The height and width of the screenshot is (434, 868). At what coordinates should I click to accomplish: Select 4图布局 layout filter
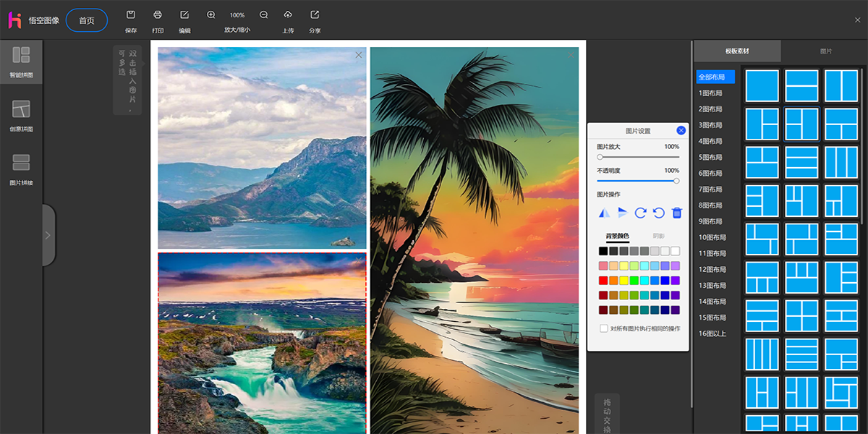click(x=712, y=141)
